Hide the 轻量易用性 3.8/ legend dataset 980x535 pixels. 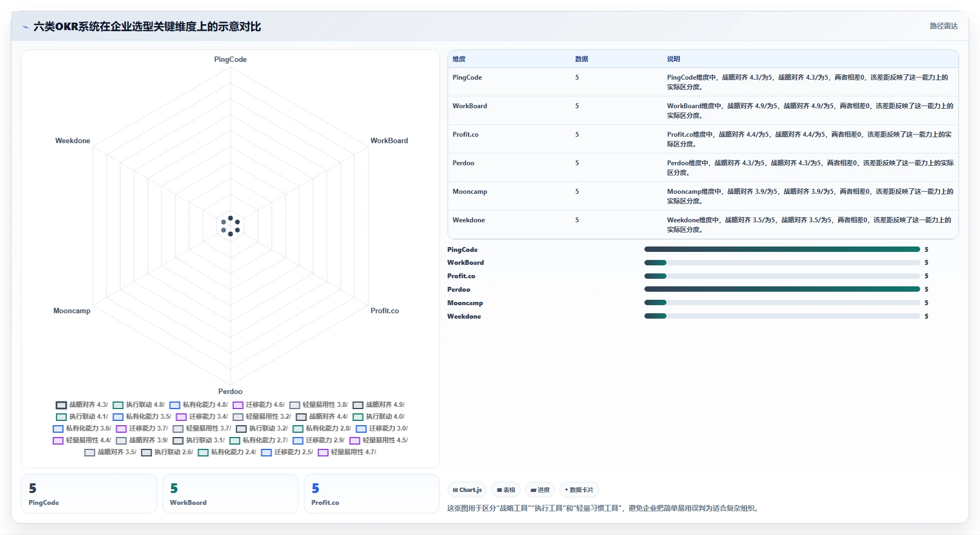click(318, 405)
